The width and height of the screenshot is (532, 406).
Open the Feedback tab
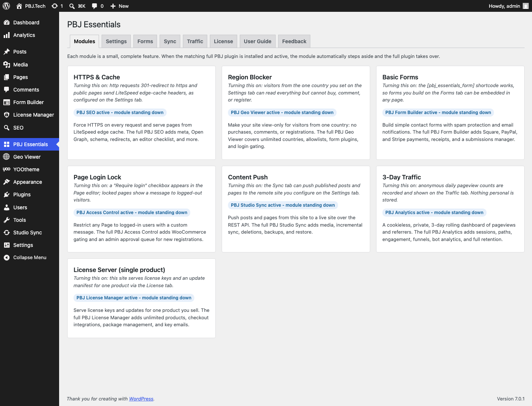tap(294, 41)
